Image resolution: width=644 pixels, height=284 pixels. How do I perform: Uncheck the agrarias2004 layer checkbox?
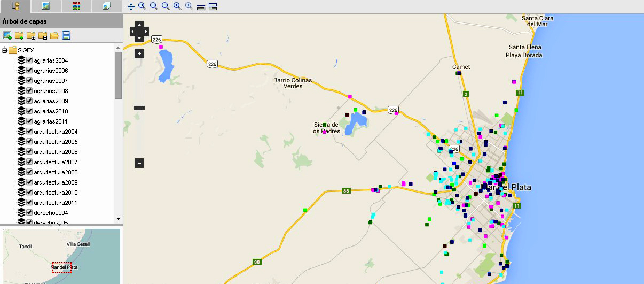[x=30, y=60]
